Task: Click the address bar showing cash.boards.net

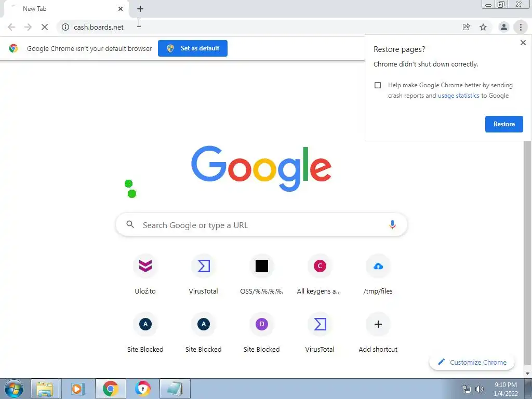Action: coord(261,27)
